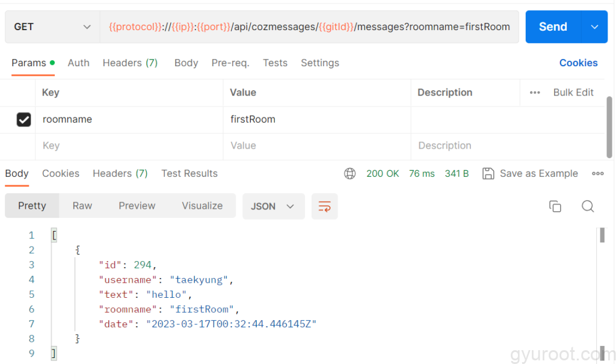Image resolution: width=616 pixels, height=364 pixels.
Task: Open the JSON format dropdown
Action: 273,206
